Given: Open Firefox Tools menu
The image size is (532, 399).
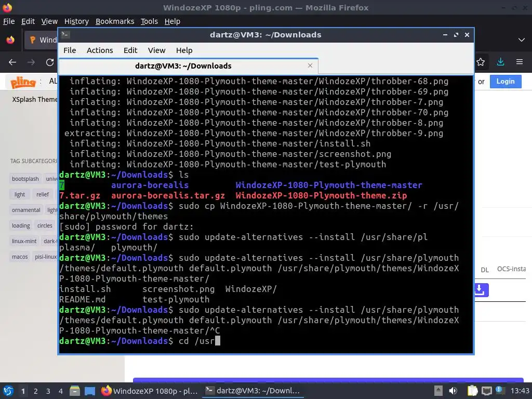Looking at the screenshot, I should (149, 21).
